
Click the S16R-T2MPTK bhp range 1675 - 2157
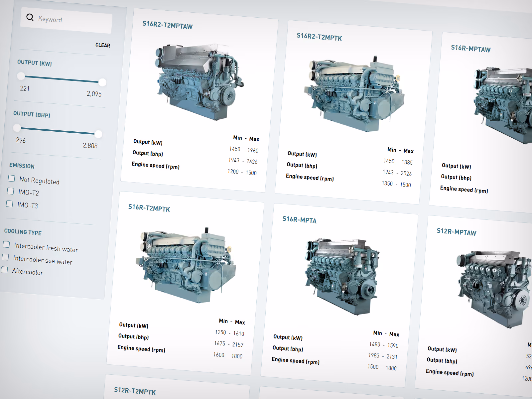pos(229,344)
